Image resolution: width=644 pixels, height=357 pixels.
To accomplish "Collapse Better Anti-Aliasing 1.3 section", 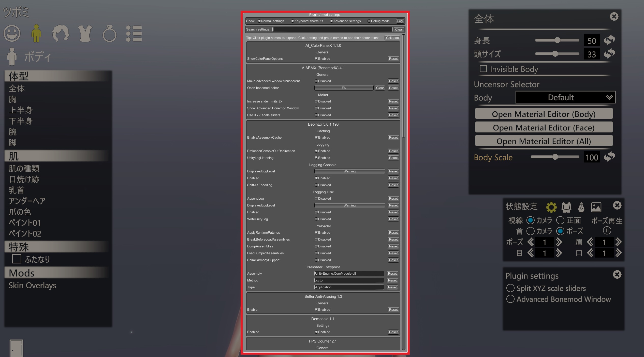I will tap(323, 296).
